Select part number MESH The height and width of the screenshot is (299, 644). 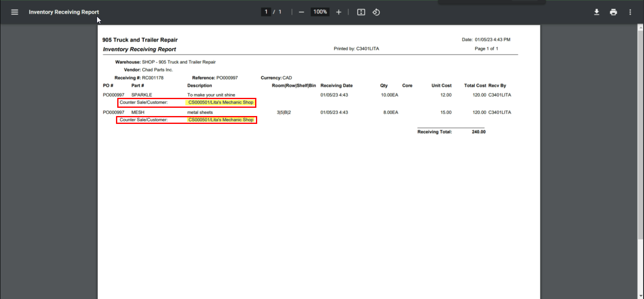click(x=138, y=112)
